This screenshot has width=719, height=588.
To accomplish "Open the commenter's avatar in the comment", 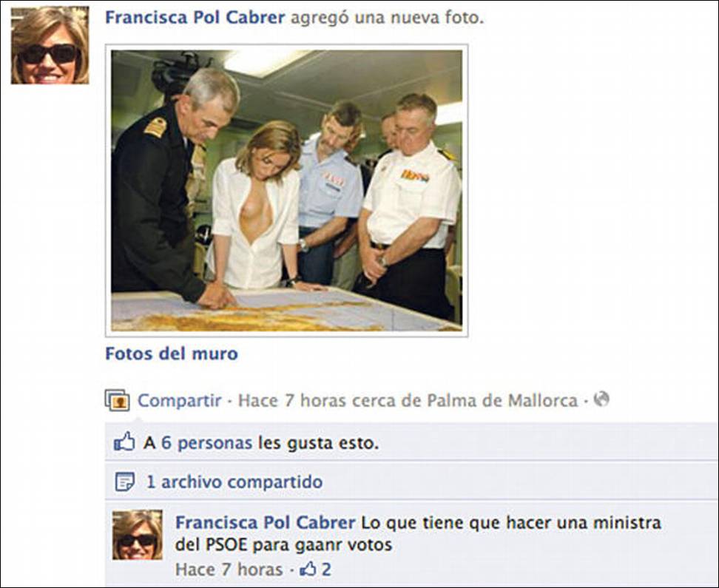I will (x=138, y=535).
